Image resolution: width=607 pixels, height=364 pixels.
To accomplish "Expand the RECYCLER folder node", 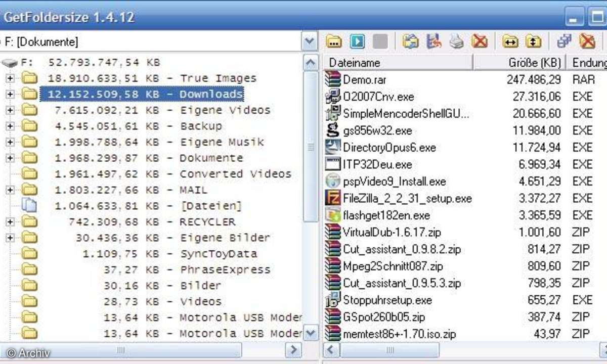I will [x=10, y=221].
